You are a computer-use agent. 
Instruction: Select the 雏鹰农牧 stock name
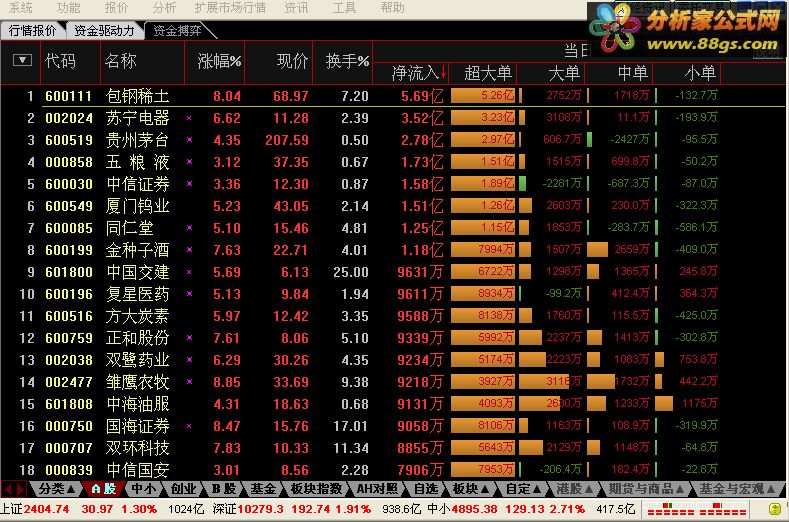point(137,382)
